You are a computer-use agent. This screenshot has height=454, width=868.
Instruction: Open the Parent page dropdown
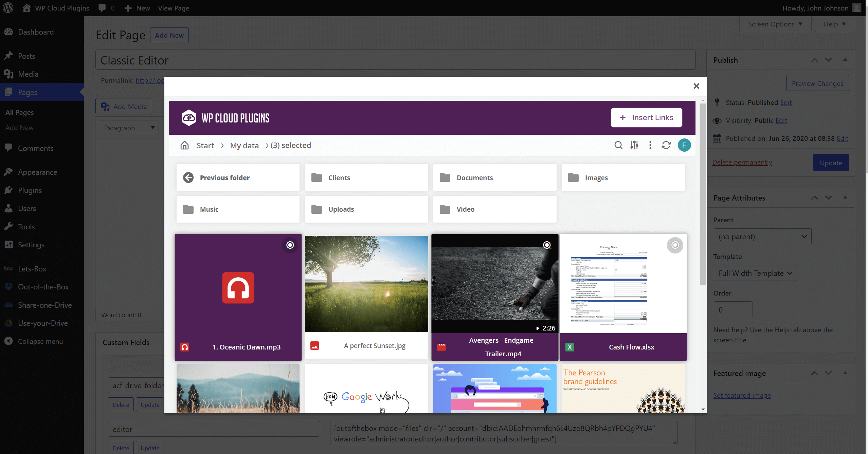pos(762,237)
